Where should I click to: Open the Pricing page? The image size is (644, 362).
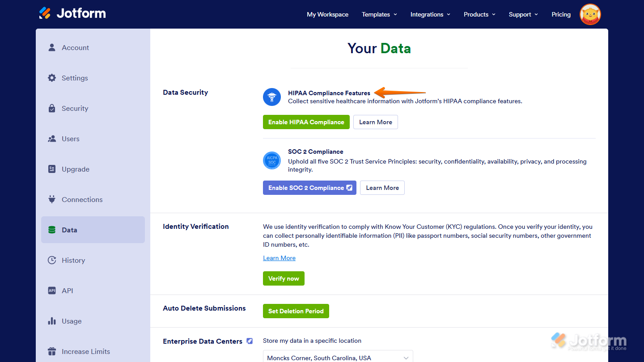pos(561,14)
